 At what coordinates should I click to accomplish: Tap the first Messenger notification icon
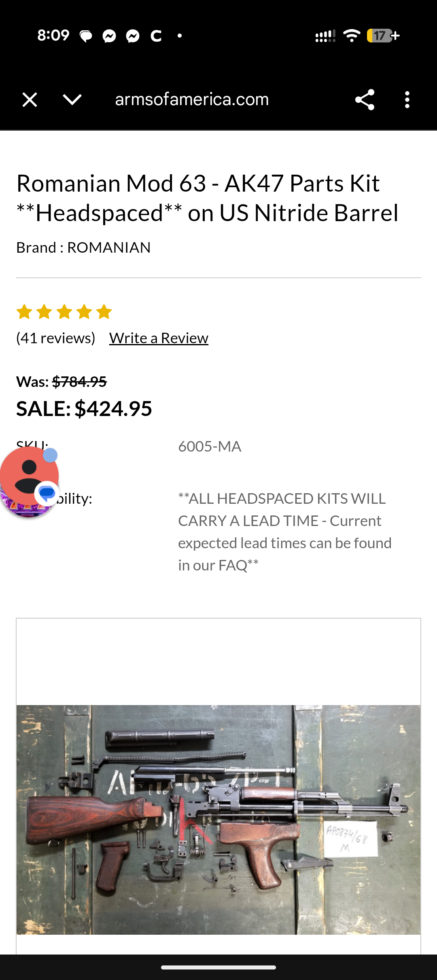tap(109, 36)
